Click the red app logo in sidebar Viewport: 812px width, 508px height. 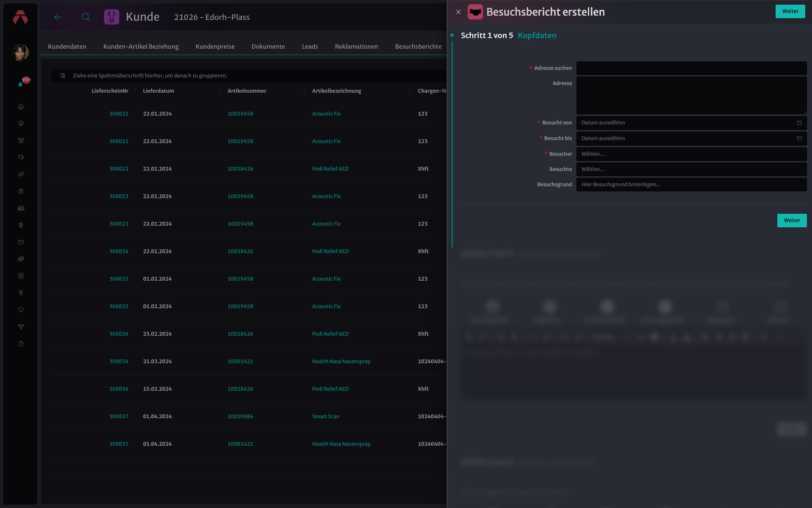point(20,17)
